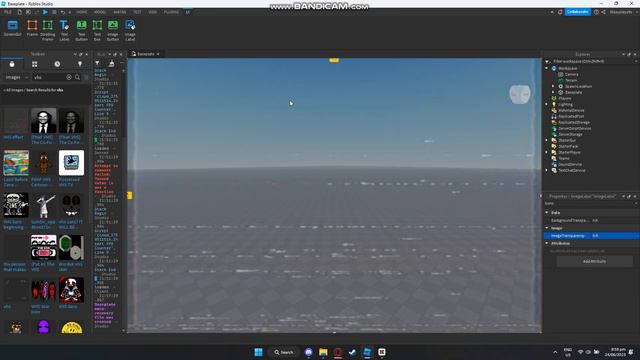Open the Toolbox Inventory tab (grid icon)
Image resolution: width=640 pixels, height=360 pixels.
click(35, 64)
